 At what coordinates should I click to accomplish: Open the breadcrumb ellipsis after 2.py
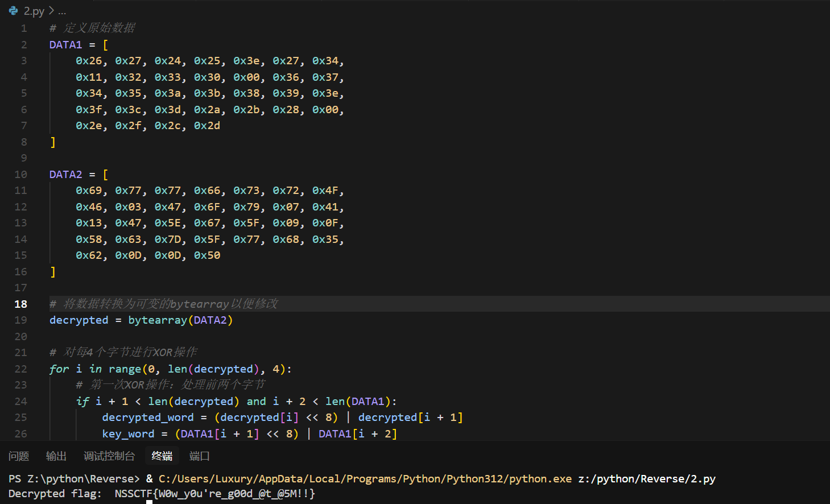tap(61, 10)
